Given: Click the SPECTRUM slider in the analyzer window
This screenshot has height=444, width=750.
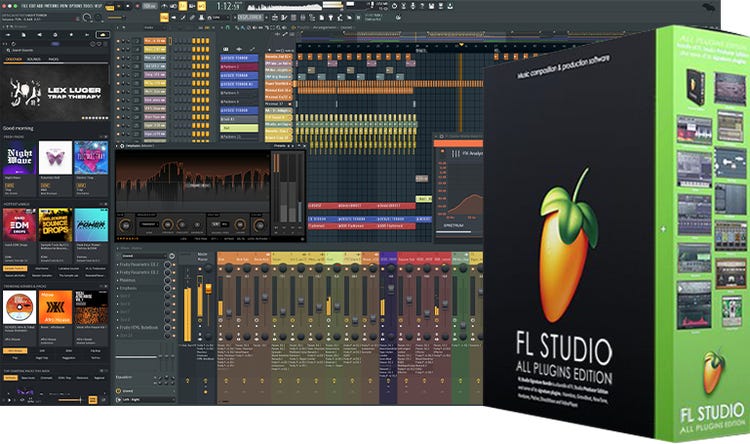Looking at the screenshot, I should click(x=454, y=232).
